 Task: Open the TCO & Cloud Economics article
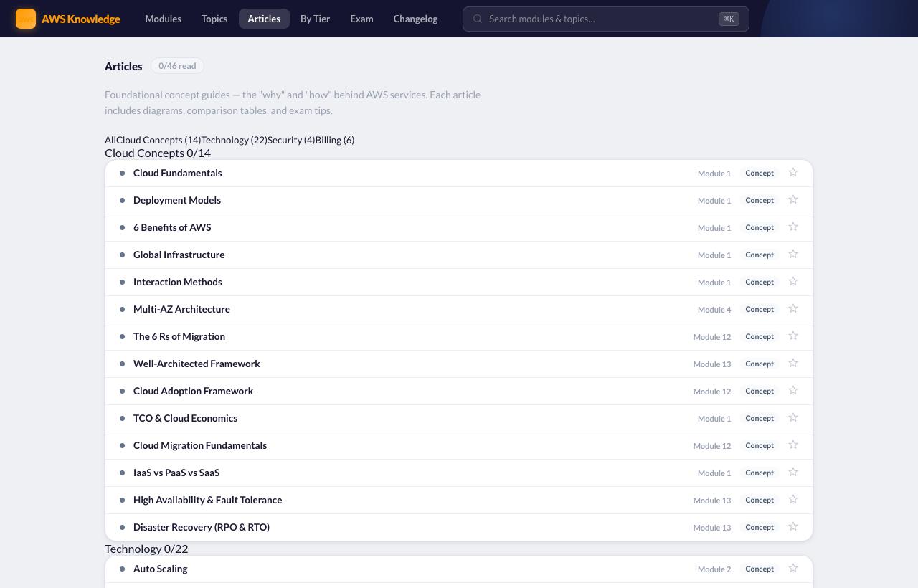[x=459, y=418]
